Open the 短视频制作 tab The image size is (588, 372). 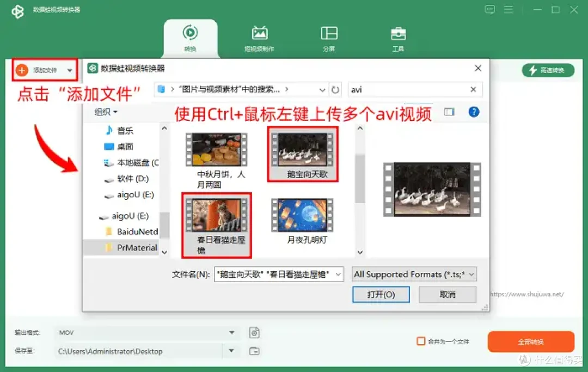[259, 38]
